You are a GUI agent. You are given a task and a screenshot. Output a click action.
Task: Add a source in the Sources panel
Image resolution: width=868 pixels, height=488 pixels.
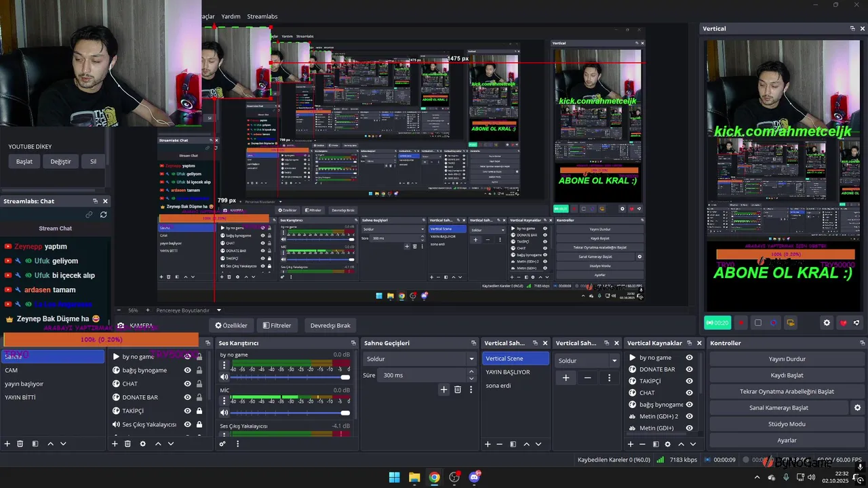pyautogui.click(x=115, y=444)
